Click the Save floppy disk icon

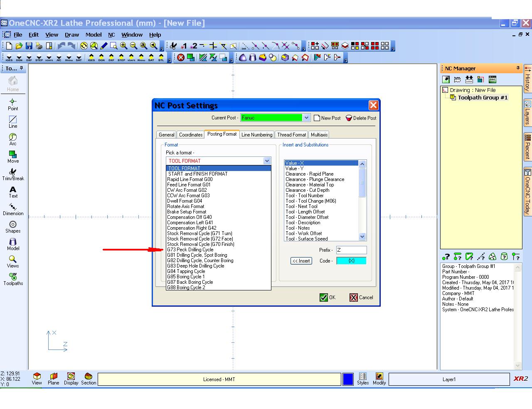(x=29, y=46)
